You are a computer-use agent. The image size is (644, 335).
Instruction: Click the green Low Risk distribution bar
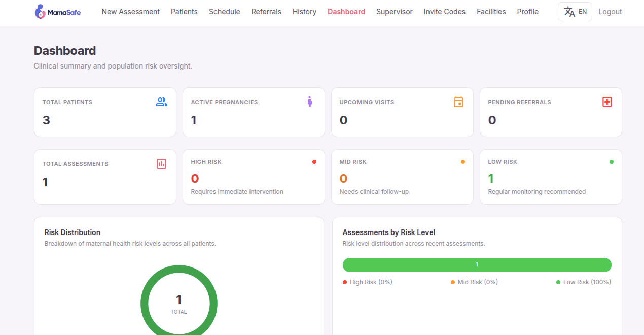pos(477,265)
